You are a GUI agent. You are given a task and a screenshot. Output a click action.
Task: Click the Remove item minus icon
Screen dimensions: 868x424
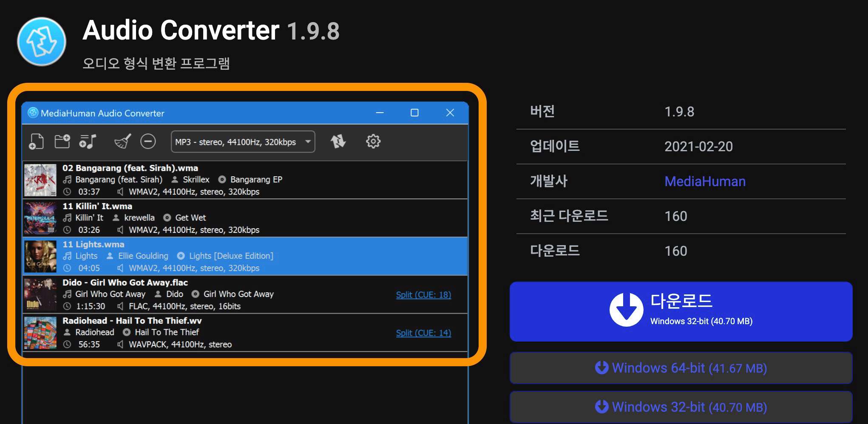(x=148, y=141)
